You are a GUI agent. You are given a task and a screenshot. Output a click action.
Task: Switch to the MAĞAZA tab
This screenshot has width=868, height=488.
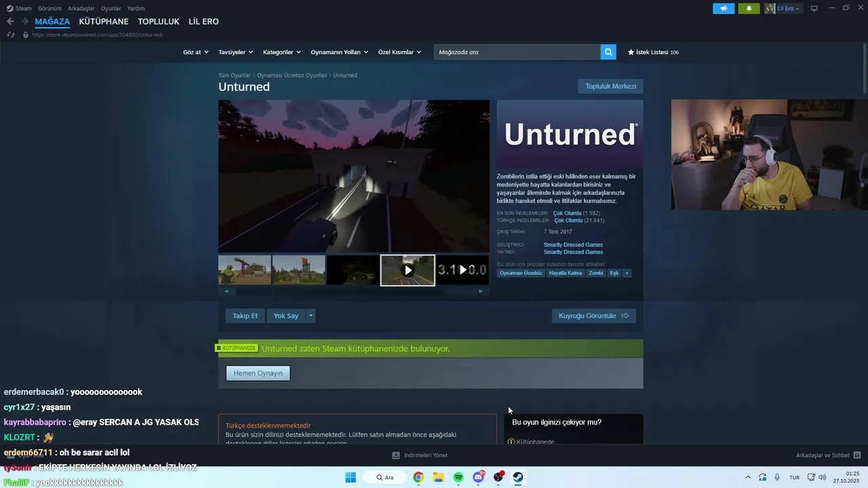pos(52,22)
